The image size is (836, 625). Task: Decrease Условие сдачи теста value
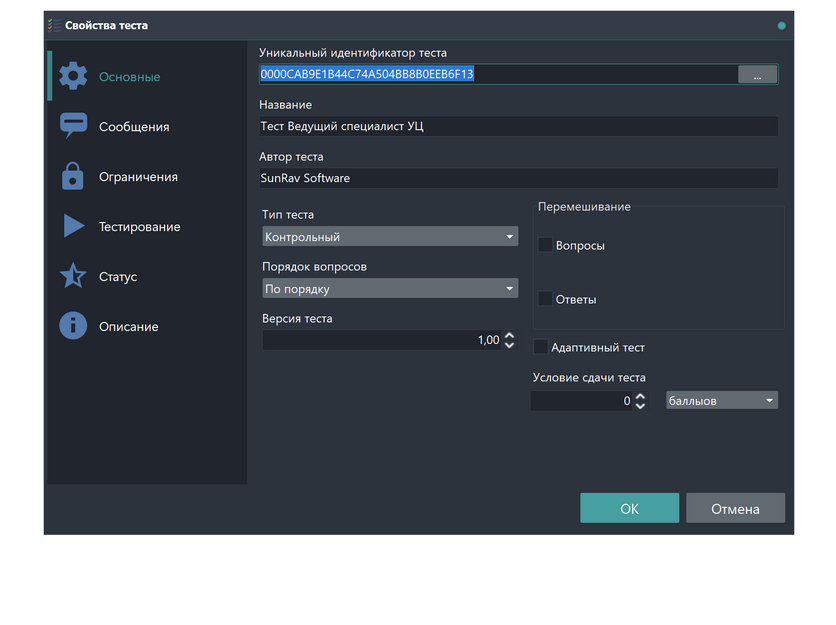pyautogui.click(x=640, y=406)
